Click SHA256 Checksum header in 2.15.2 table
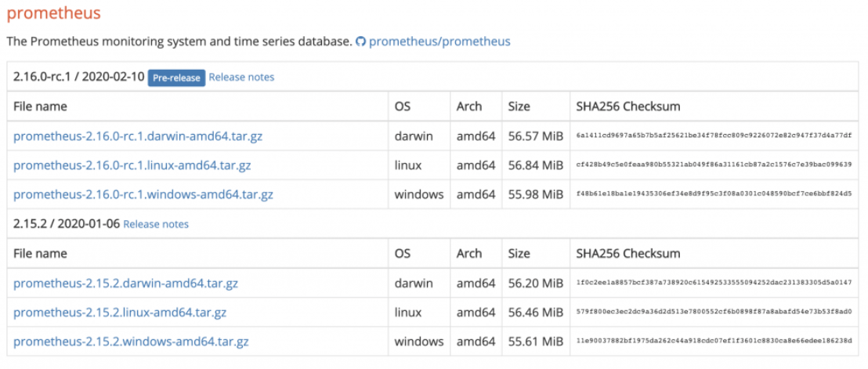Viewport: 868px width, 369px height. (x=628, y=254)
